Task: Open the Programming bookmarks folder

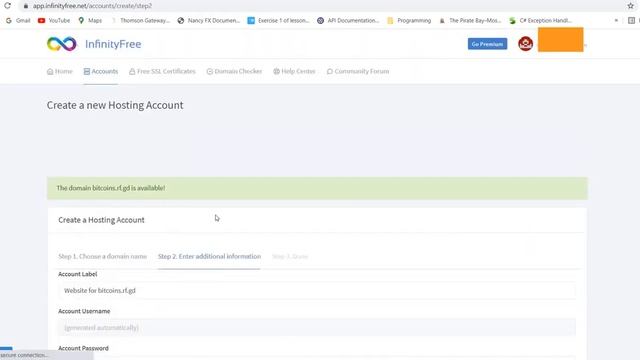Action: 409,20
